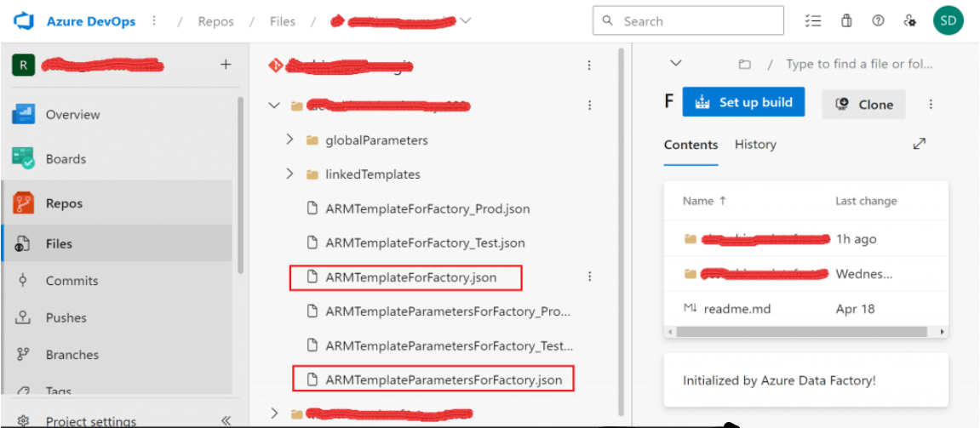The image size is (980, 428).
Task: Click the Files icon in sidebar
Action: 22,243
